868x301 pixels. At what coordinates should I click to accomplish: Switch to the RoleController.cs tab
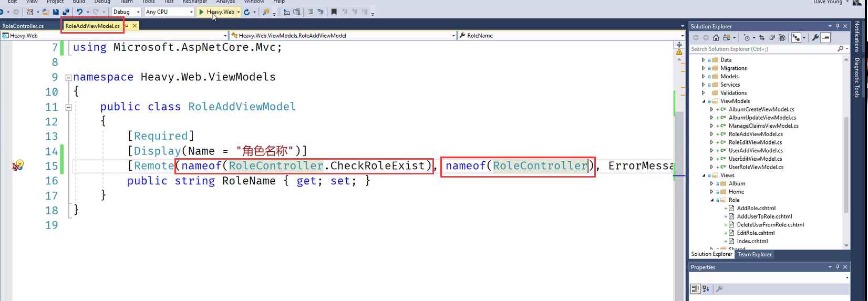pyautogui.click(x=23, y=26)
